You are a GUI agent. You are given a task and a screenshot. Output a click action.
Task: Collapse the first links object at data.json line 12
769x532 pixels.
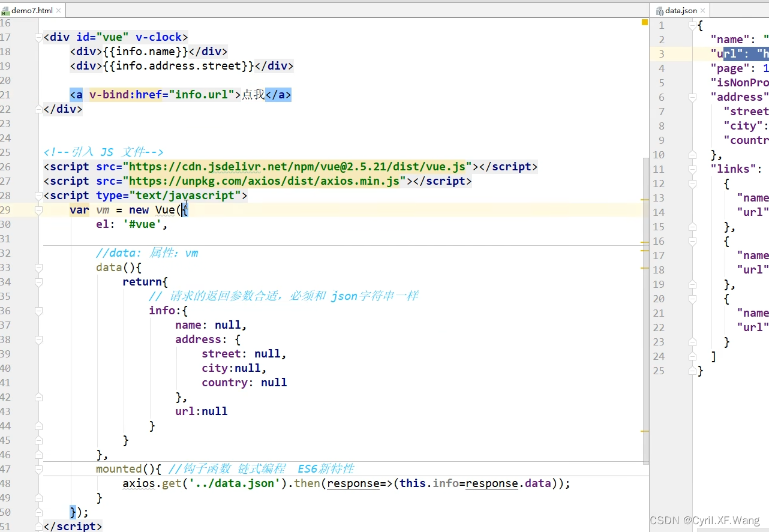pyautogui.click(x=692, y=184)
